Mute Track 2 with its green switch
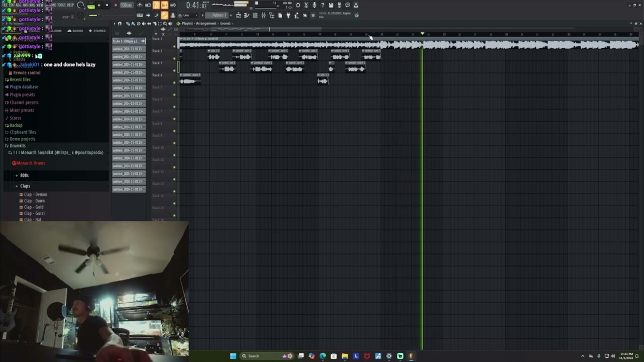Screen dimensions: 644x362 pyautogui.click(x=175, y=59)
